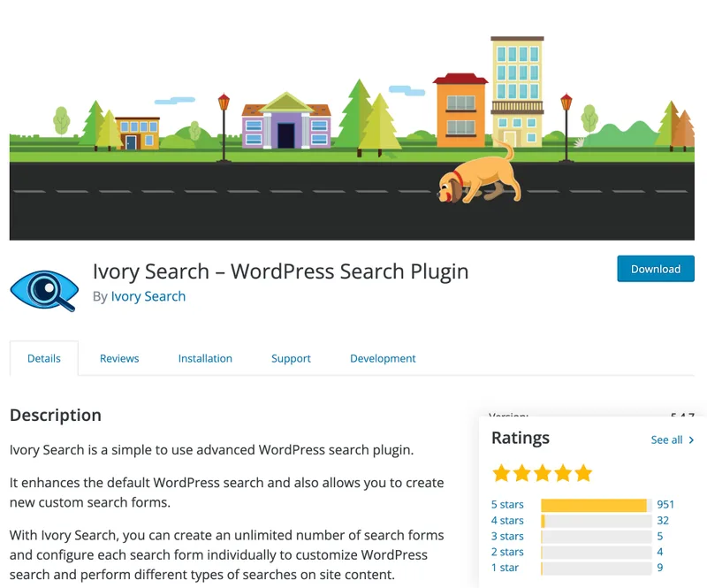Go to the Support tab

coord(291,358)
